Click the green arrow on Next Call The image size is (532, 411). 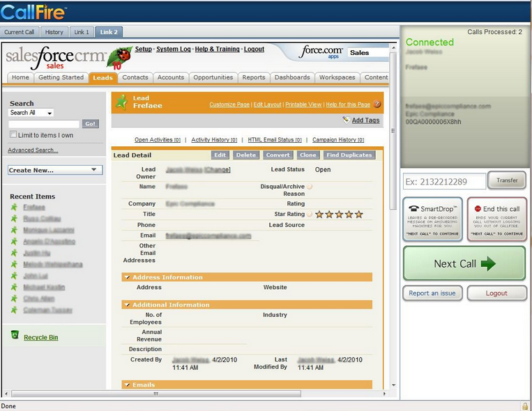[488, 263]
